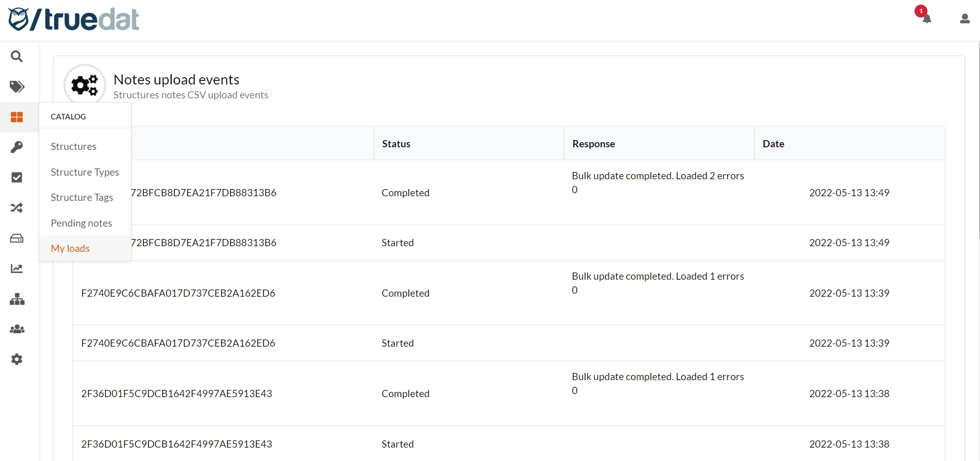Click the hard drive sidebar icon
Viewport: 980px width, 461px height.
pyautogui.click(x=16, y=238)
